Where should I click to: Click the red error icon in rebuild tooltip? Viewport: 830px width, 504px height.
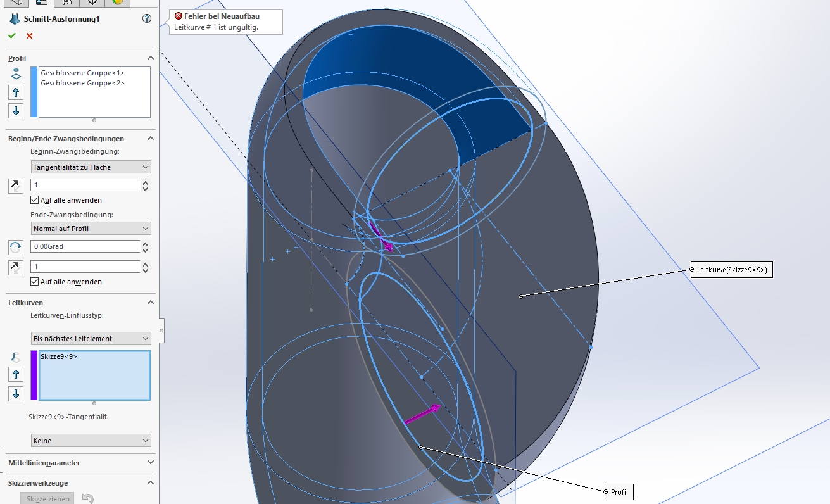(x=179, y=16)
